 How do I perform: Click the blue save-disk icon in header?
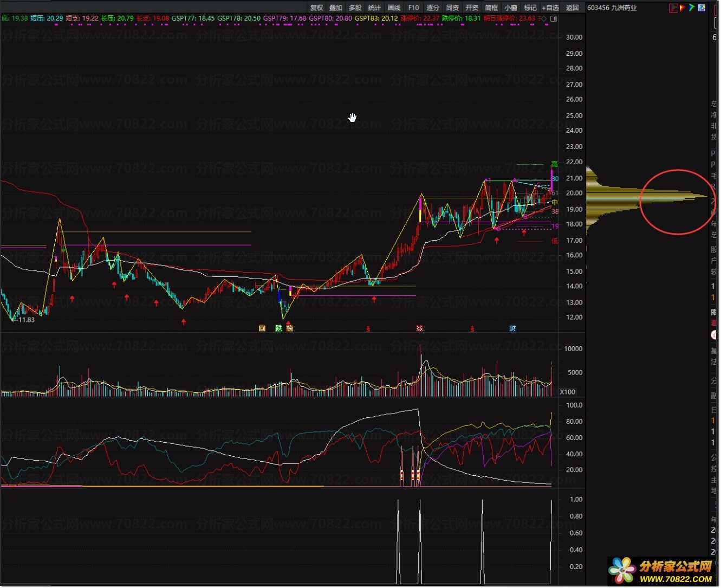pyautogui.click(x=702, y=8)
